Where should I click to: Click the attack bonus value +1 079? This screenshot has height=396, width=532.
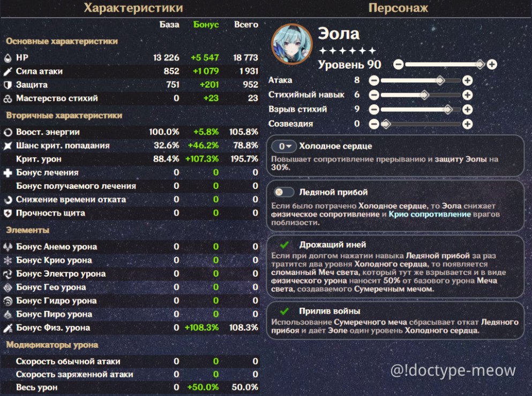(x=206, y=72)
